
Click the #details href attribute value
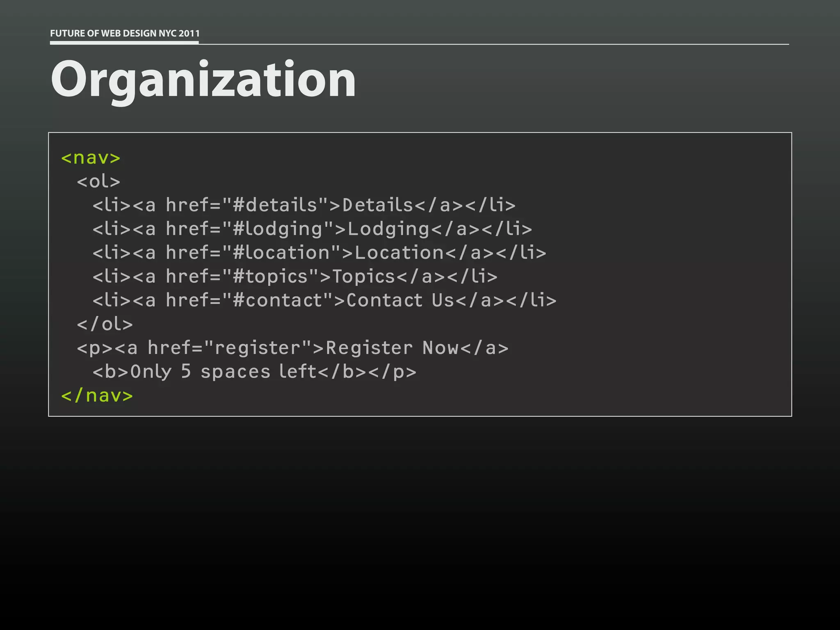pyautogui.click(x=275, y=205)
